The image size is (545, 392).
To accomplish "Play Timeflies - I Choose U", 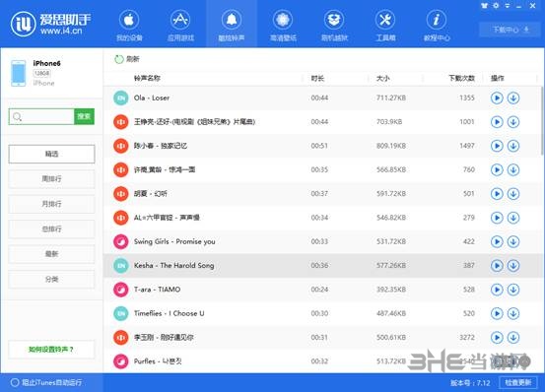I will (x=497, y=313).
